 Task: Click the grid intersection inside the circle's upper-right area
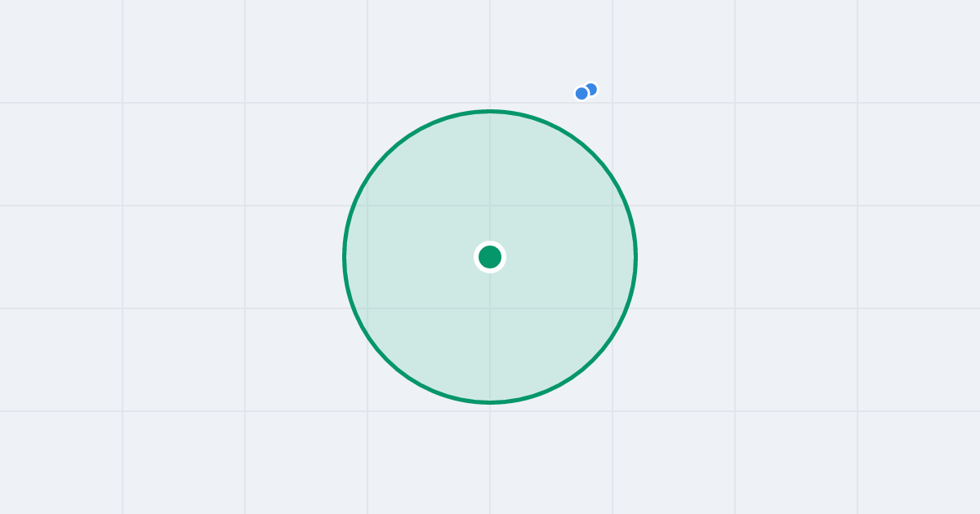tap(612, 206)
